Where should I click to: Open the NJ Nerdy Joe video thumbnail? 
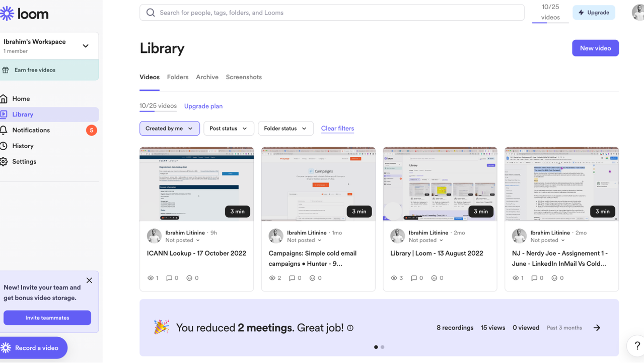click(561, 184)
